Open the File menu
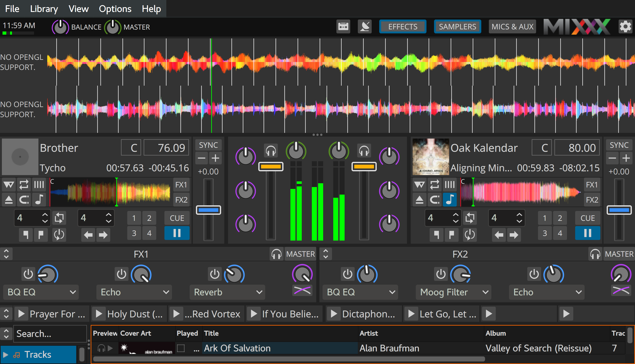635x364 pixels. [12, 9]
